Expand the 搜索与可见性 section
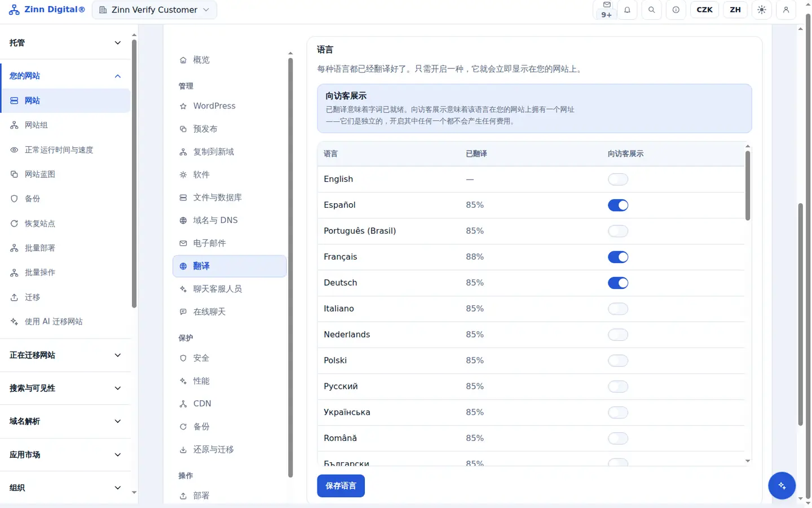812x508 pixels. [x=65, y=388]
